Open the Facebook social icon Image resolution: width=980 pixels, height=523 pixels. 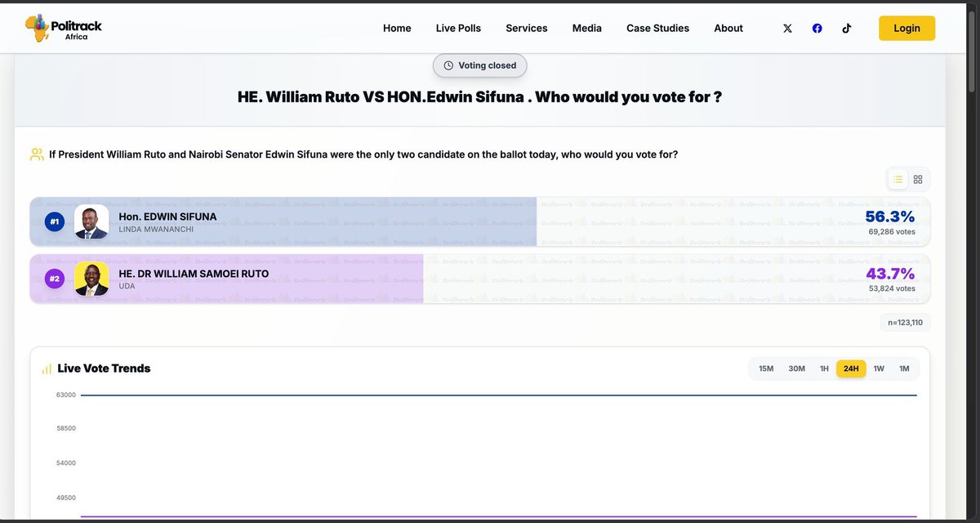817,28
